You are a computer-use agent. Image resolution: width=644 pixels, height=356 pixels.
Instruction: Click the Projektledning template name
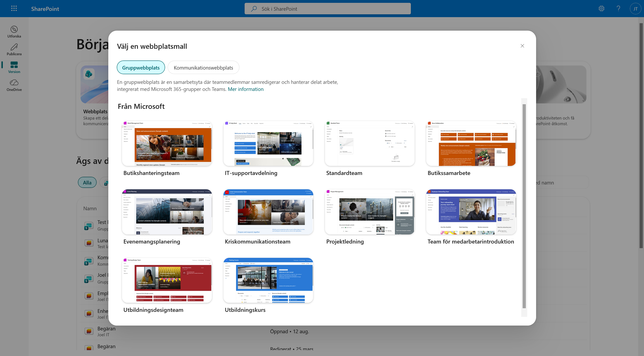(x=345, y=241)
